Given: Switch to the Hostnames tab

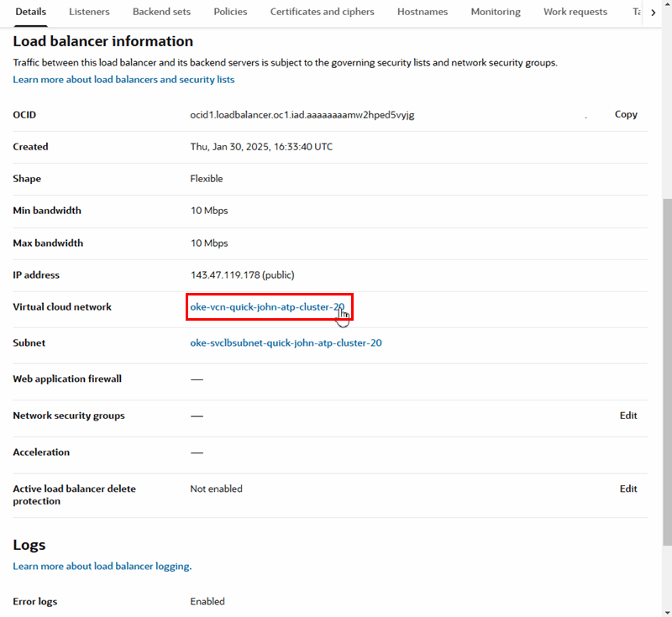Looking at the screenshot, I should pos(422,12).
